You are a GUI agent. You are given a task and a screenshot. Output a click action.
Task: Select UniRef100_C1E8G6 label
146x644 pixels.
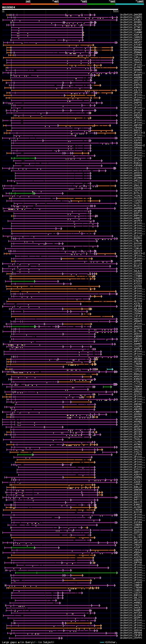(x=131, y=274)
